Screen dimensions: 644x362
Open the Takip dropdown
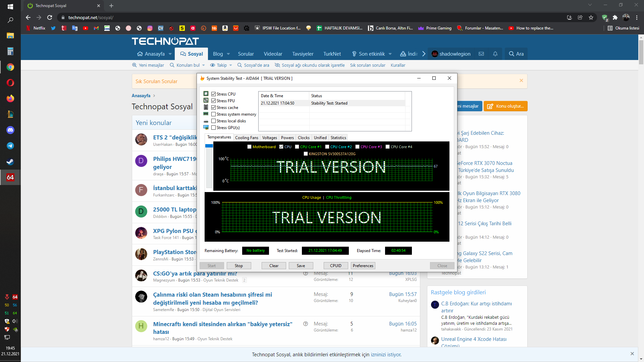pos(230,65)
